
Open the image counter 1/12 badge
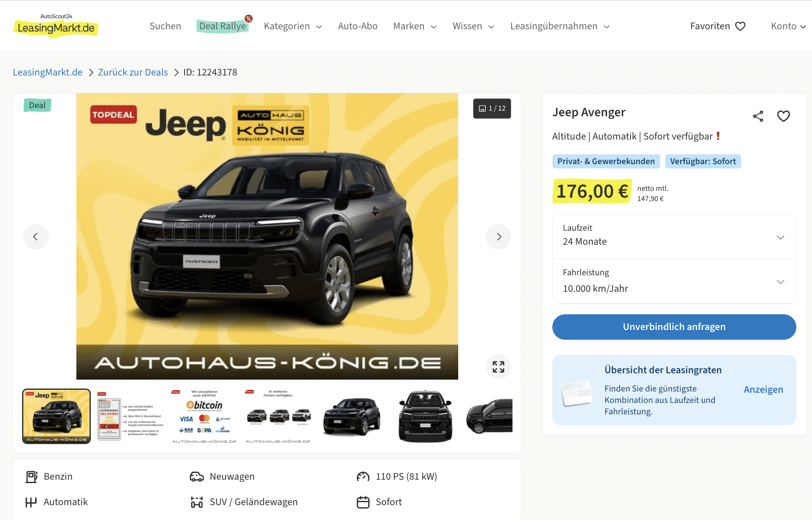(x=492, y=109)
